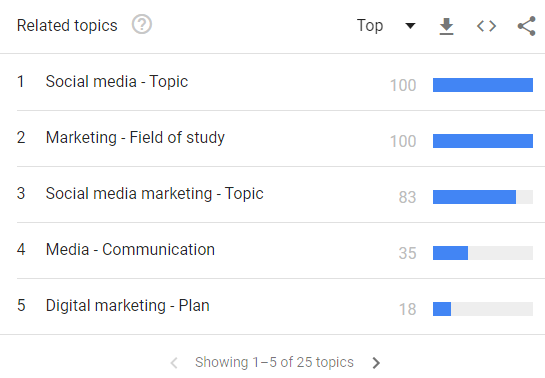This screenshot has width=545, height=378.
Task: Download the related topics CSV
Action: [x=446, y=26]
